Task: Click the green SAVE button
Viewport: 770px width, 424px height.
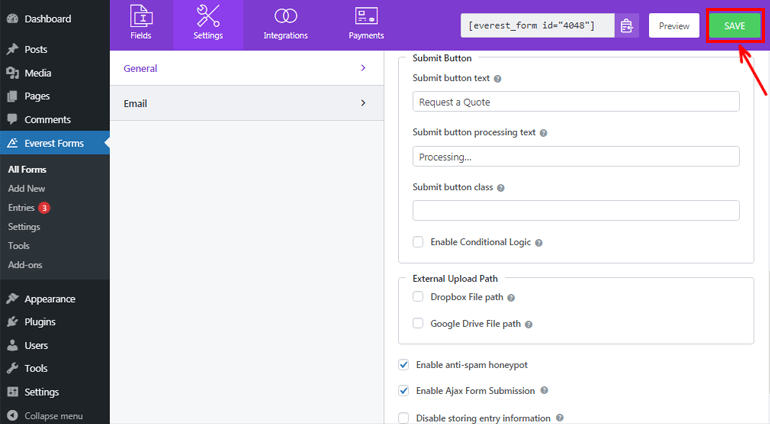Action: click(x=735, y=26)
